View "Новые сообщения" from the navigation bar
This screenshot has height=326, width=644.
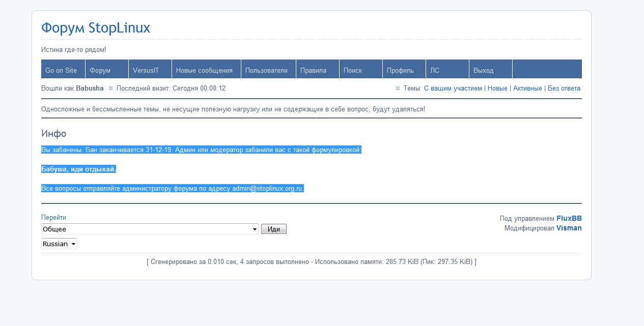206,69
